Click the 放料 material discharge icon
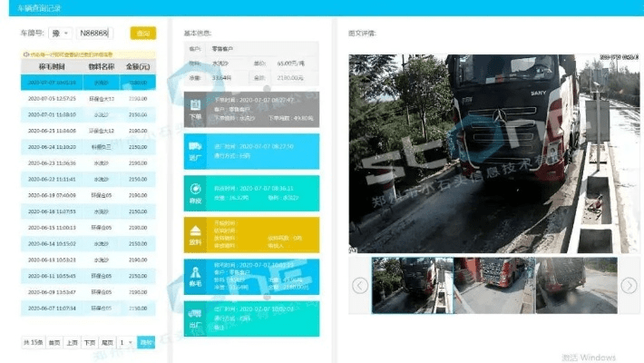 (x=195, y=234)
